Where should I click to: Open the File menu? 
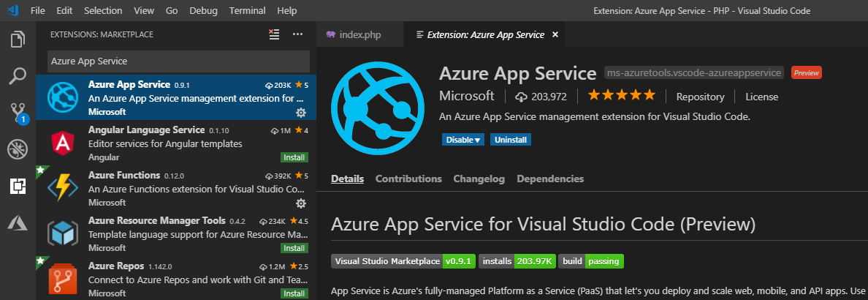pos(38,10)
